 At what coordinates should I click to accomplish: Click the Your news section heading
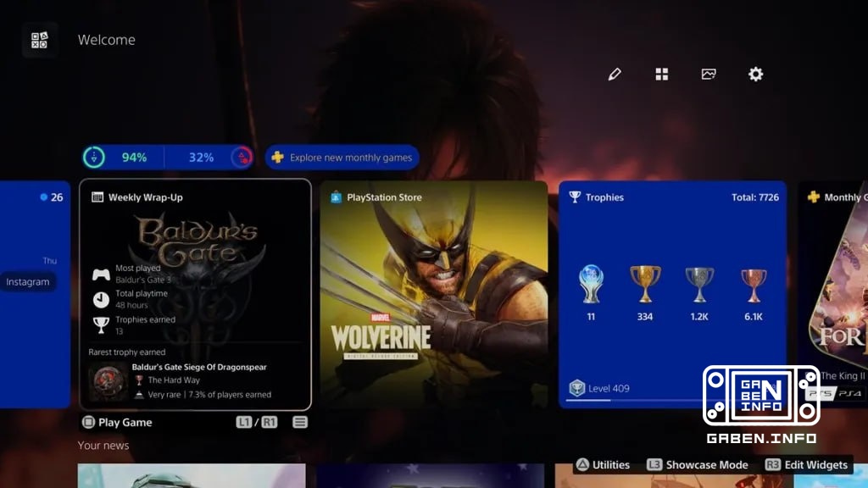click(103, 446)
